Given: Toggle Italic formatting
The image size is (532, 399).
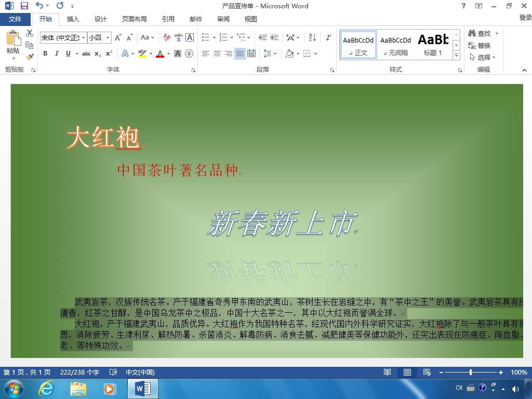Looking at the screenshot, I should pyautogui.click(x=57, y=54).
